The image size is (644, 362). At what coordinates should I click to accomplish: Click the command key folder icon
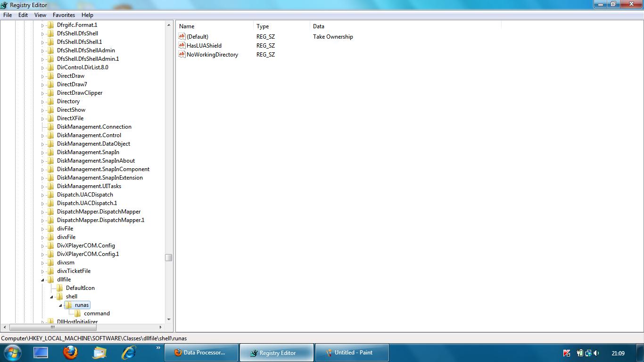(77, 313)
